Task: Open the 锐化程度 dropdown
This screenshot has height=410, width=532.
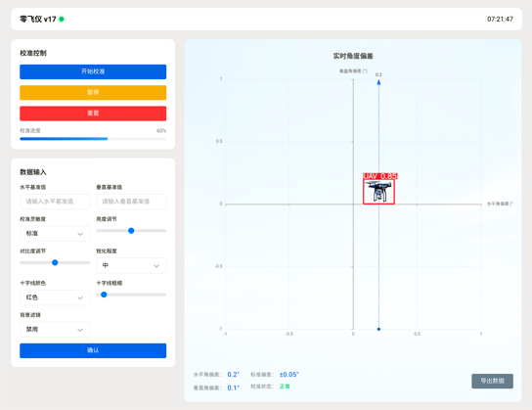Action: coord(131,265)
